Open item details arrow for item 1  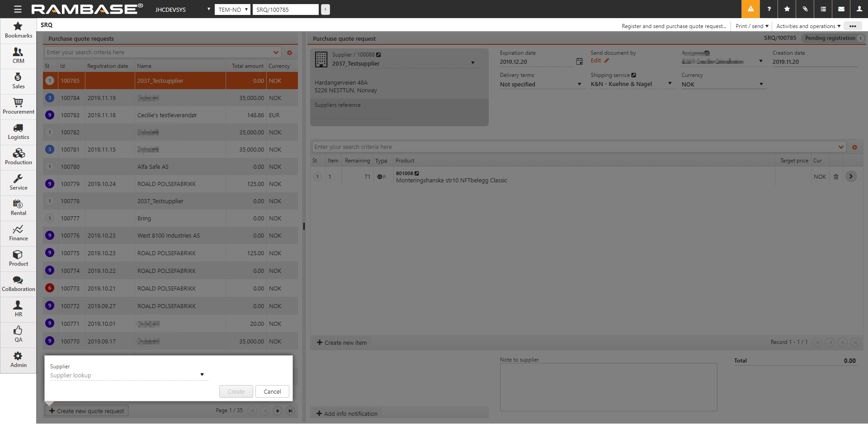click(851, 176)
